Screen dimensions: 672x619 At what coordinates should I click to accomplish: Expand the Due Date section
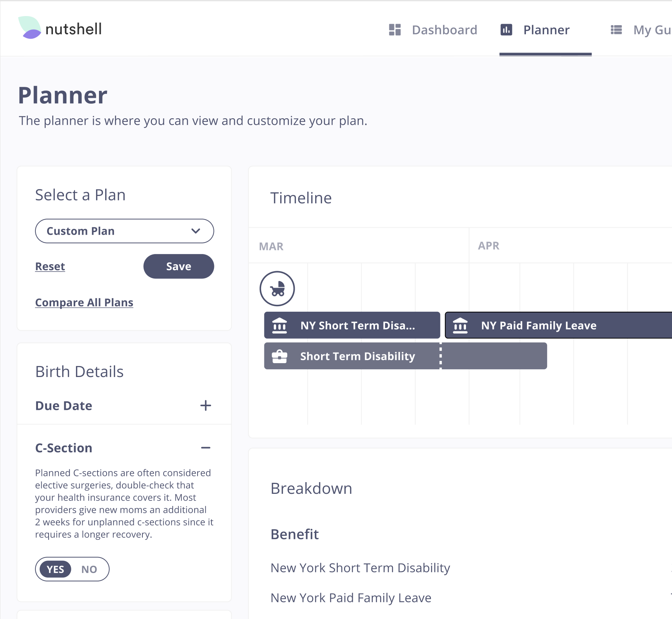(x=206, y=405)
